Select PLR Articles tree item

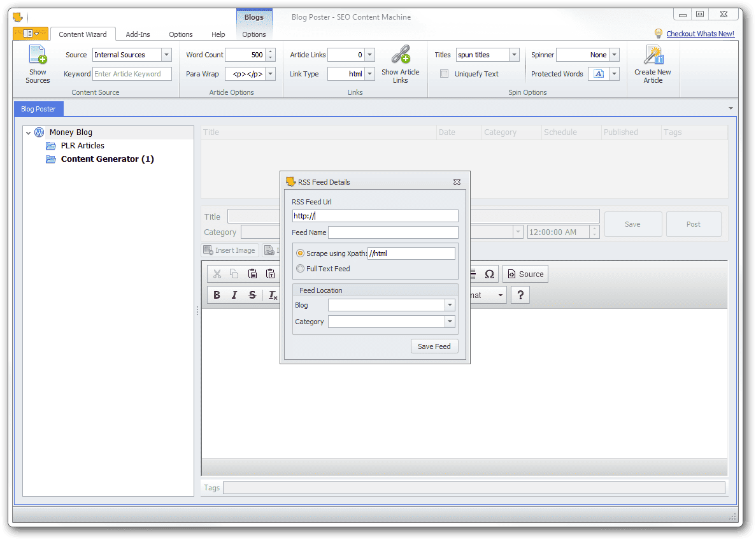tap(82, 146)
